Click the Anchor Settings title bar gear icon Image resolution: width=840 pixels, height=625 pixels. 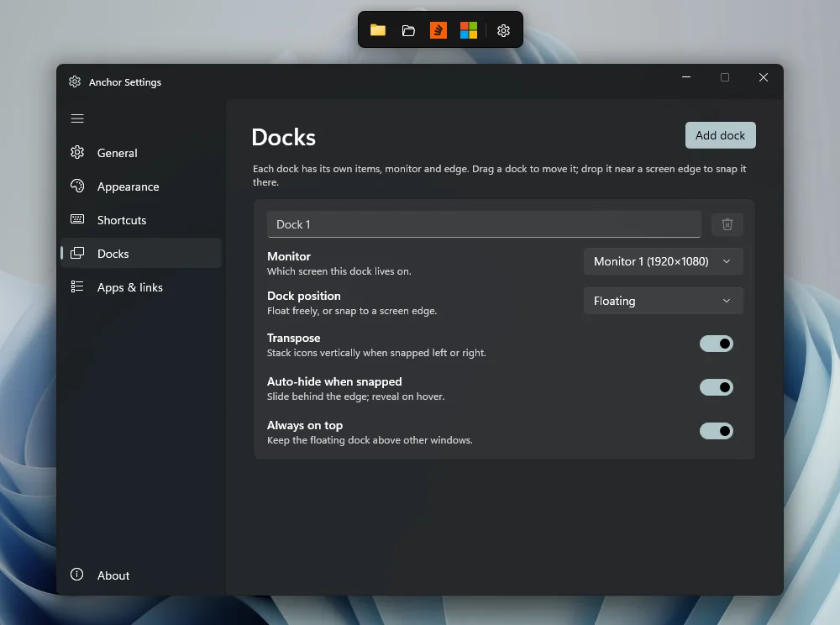75,81
